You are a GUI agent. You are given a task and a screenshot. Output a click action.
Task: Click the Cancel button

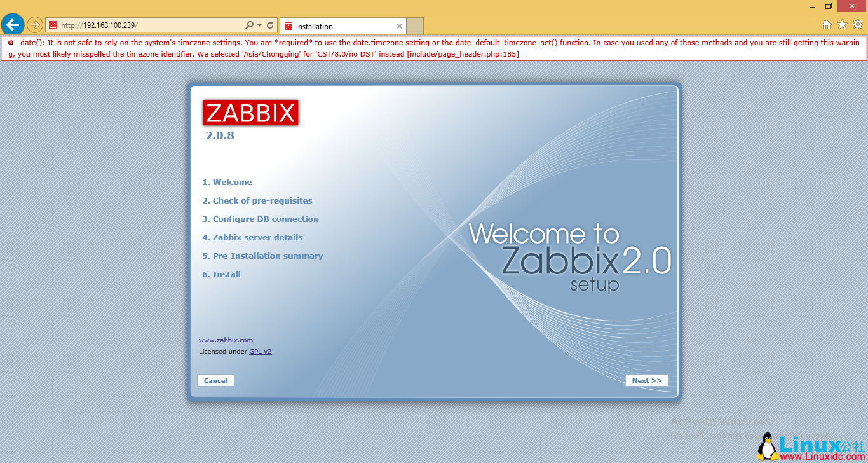pos(215,380)
